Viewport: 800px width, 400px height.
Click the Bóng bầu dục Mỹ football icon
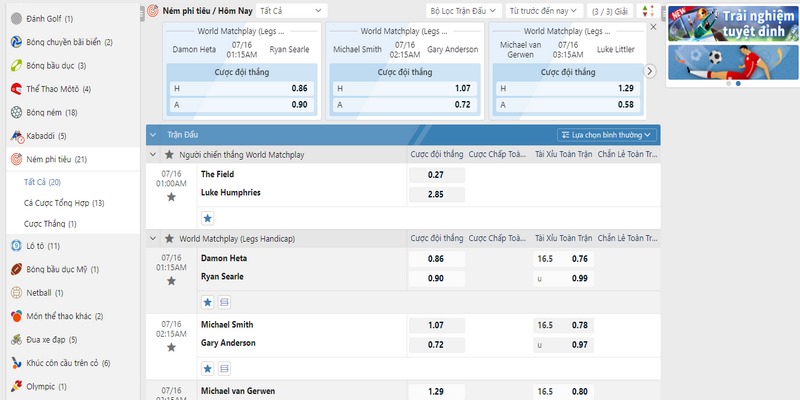point(16,269)
